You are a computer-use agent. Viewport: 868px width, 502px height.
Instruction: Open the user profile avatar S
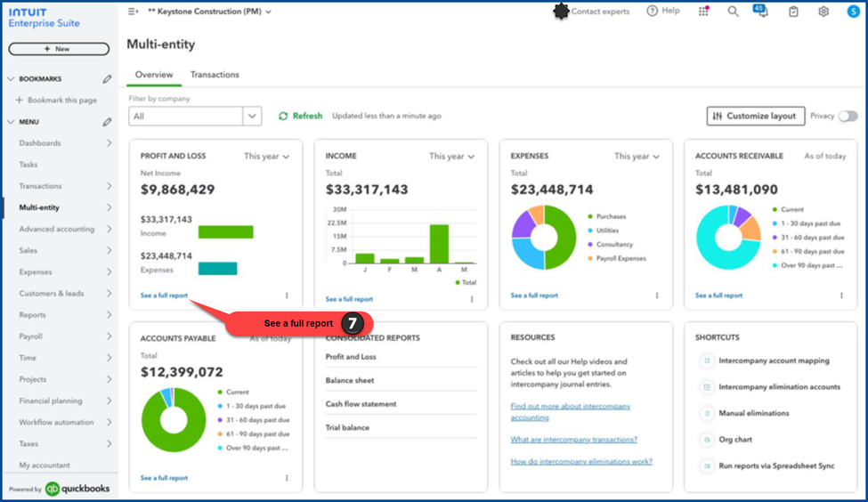[853, 11]
